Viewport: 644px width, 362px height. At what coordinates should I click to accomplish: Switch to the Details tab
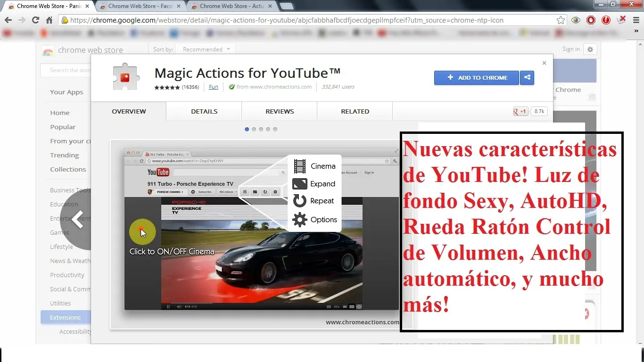[x=204, y=112]
